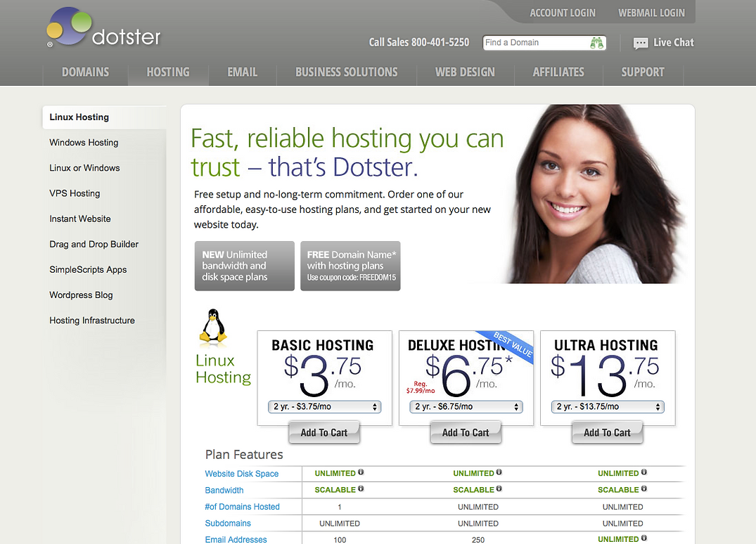This screenshot has height=544, width=756.
Task: Open Drag and Drop Builder link
Action: click(x=94, y=245)
